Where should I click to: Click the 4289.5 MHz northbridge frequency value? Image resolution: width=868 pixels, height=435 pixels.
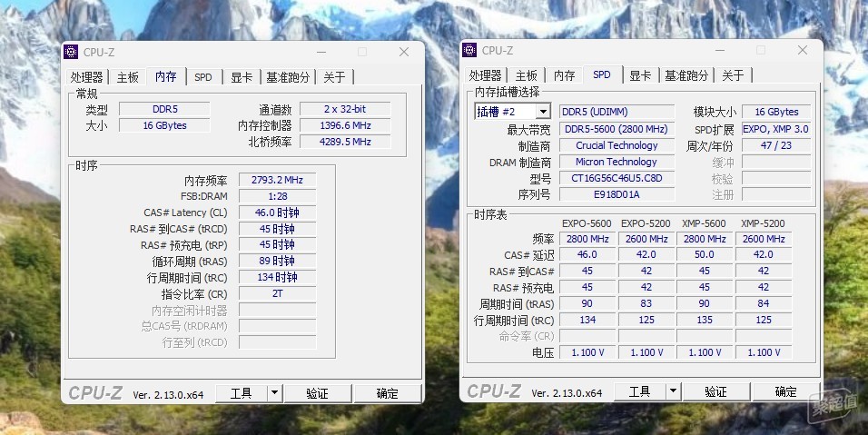tap(345, 143)
